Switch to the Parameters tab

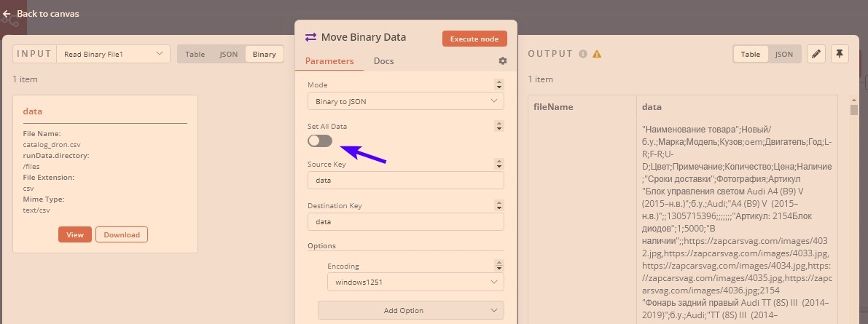click(x=329, y=61)
